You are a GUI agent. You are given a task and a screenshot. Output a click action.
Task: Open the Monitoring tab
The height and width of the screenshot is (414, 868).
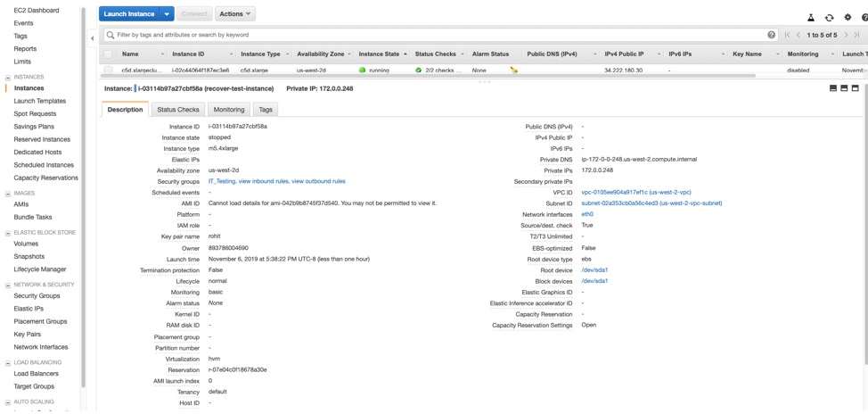(229, 110)
